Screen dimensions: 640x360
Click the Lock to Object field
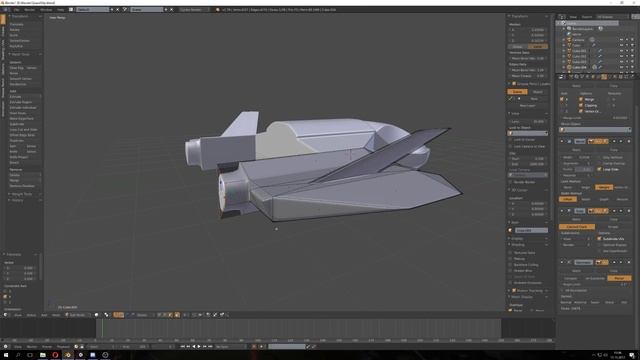click(x=528, y=133)
